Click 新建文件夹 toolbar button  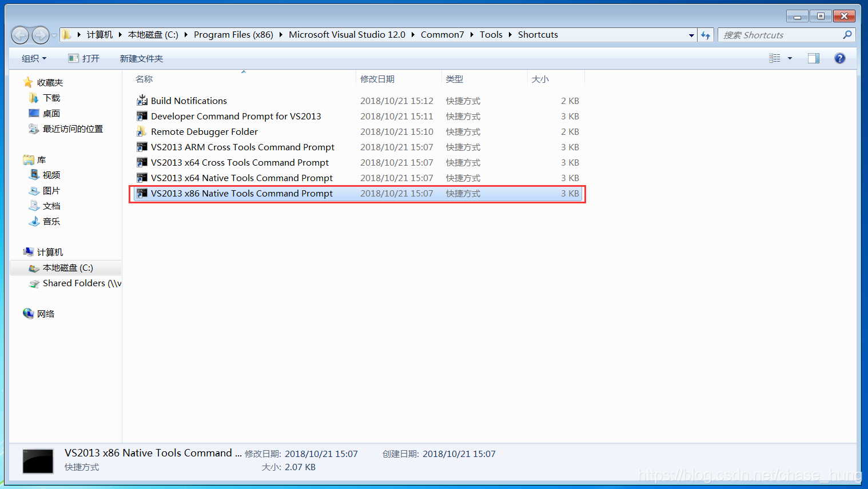point(141,58)
